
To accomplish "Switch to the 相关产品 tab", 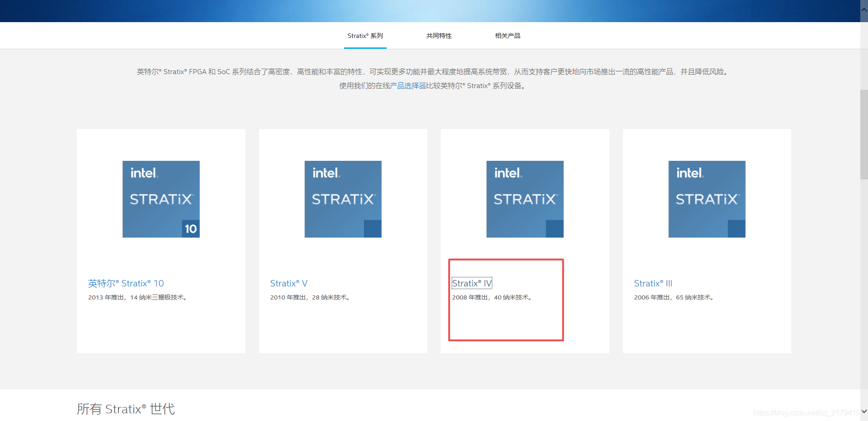I will 508,36.
